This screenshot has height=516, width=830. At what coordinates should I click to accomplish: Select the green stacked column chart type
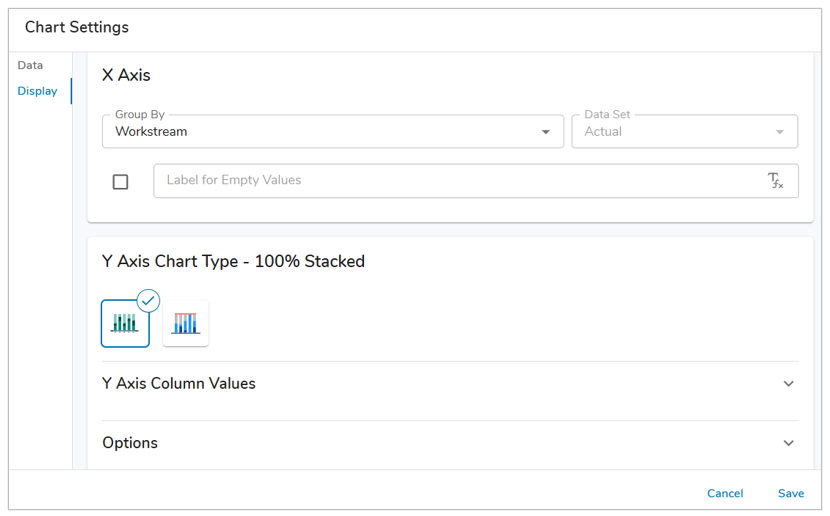(x=125, y=323)
